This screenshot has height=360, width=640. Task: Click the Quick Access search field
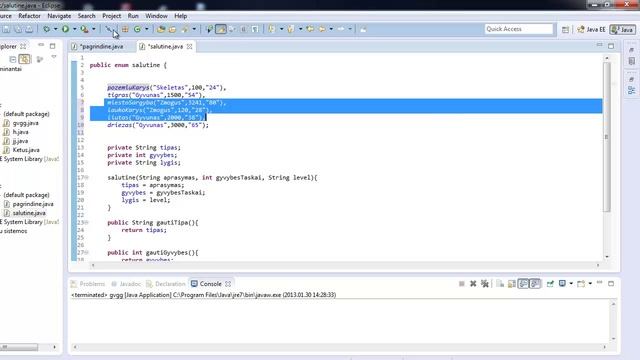click(519, 29)
